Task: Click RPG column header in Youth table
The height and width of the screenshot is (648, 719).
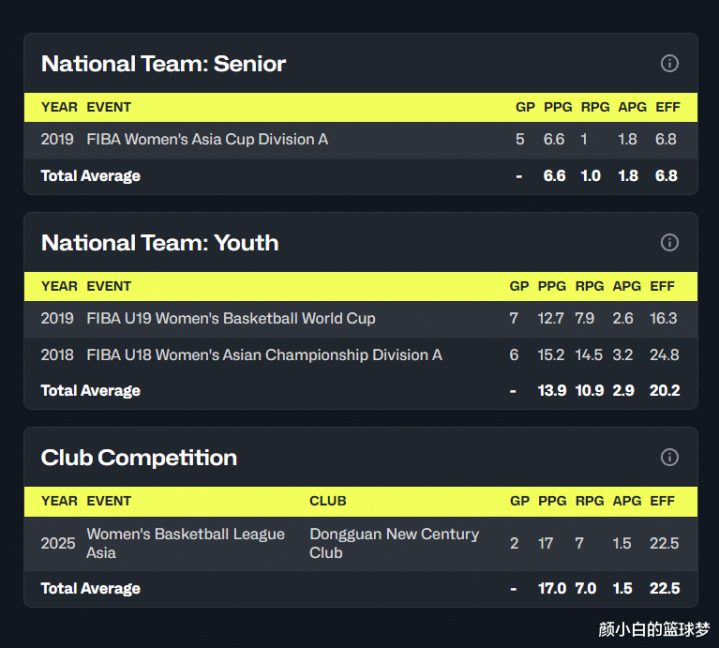Action: click(x=590, y=287)
